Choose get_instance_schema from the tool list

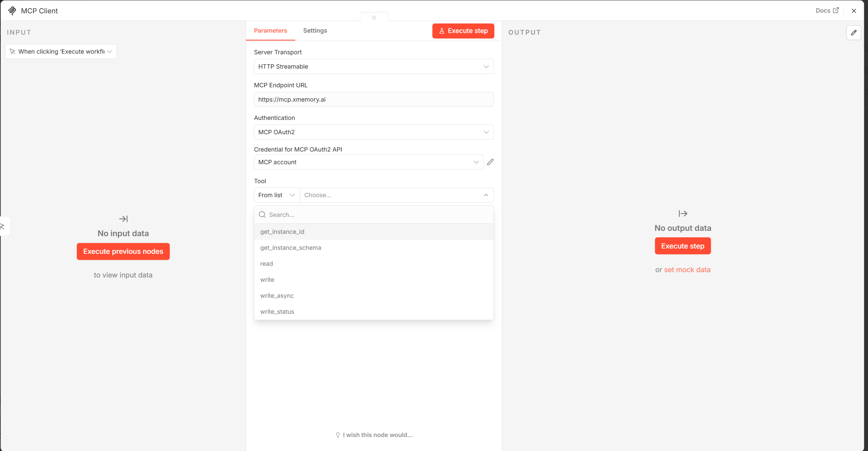pos(291,247)
